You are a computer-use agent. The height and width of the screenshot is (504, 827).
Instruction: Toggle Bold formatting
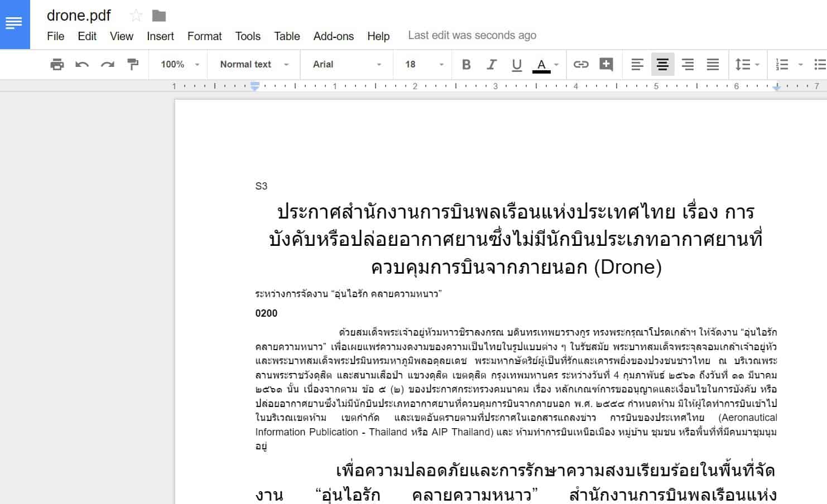467,65
